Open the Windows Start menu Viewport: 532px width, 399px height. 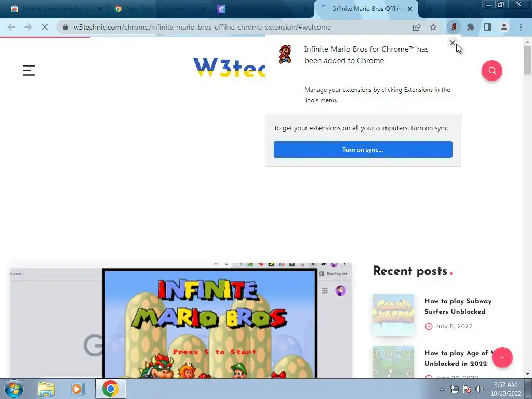tap(14, 389)
